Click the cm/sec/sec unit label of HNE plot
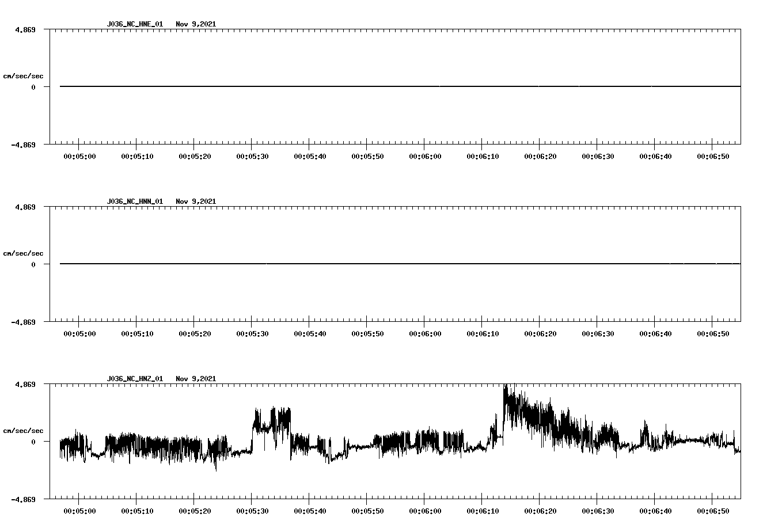The height and width of the screenshot is (532, 782). [23, 76]
